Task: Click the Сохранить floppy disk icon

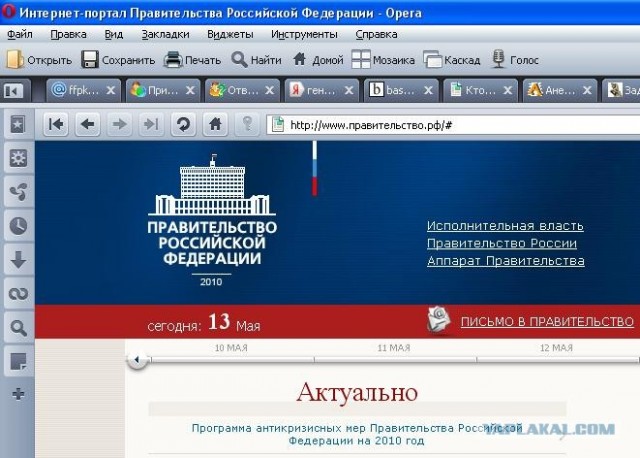Action: click(x=90, y=60)
